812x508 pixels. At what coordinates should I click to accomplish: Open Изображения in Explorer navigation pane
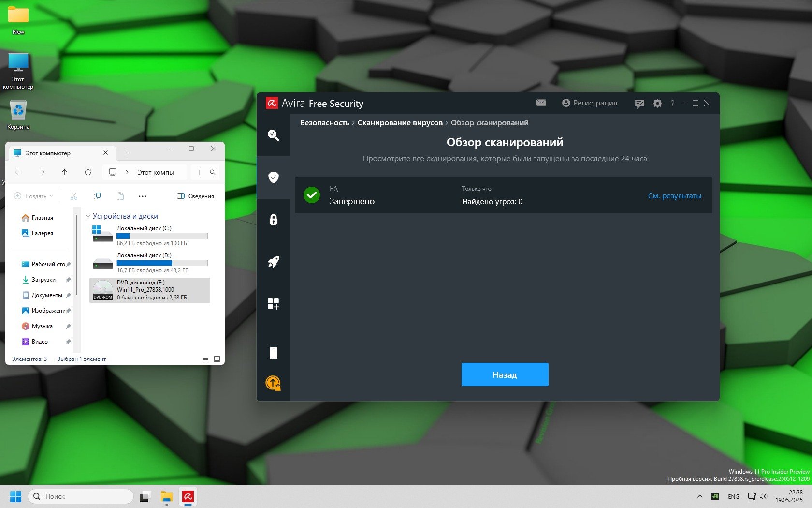point(43,311)
